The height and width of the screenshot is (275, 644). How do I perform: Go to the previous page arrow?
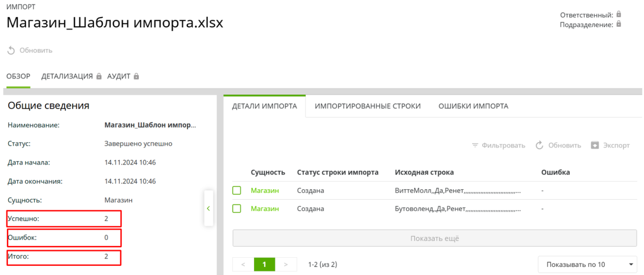[x=243, y=265]
